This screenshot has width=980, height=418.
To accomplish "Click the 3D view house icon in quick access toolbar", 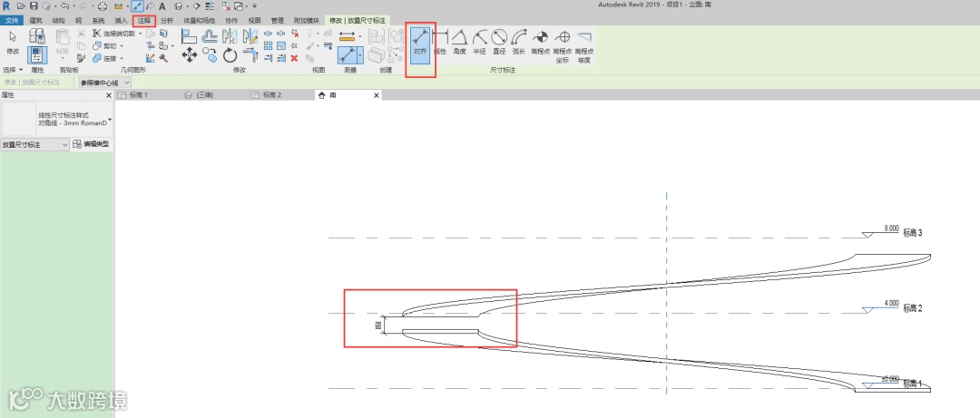I will pos(178,5).
